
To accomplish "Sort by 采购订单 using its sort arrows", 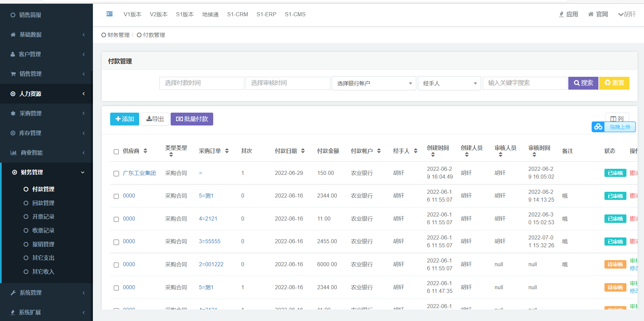I will pyautogui.click(x=227, y=151).
